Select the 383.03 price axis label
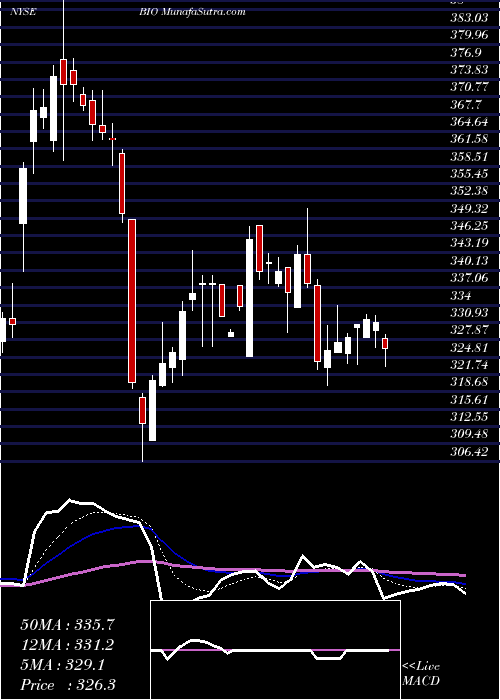The image size is (500, 700). pyautogui.click(x=467, y=18)
